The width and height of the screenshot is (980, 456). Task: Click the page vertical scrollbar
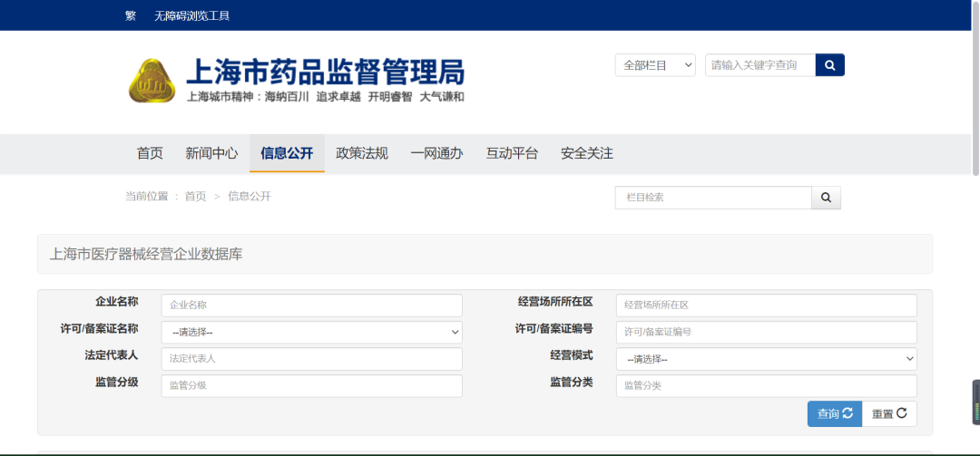975,91
